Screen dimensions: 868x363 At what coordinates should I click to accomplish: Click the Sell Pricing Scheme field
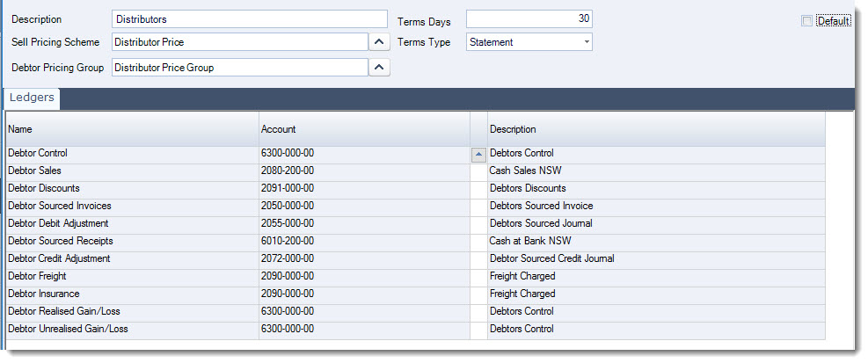(240, 42)
